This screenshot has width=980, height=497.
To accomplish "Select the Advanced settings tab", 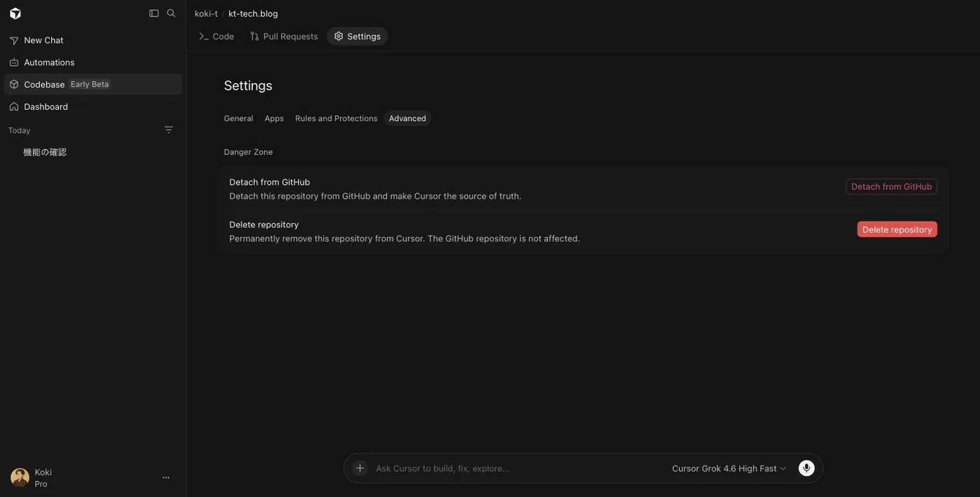I will coord(407,118).
